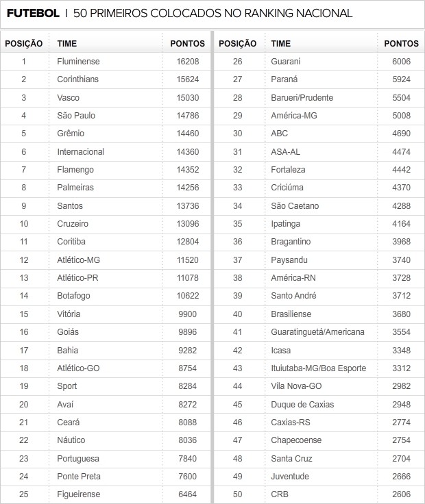425x504 pixels.
Task: Select Figueirense at position 25
Action: click(x=79, y=494)
